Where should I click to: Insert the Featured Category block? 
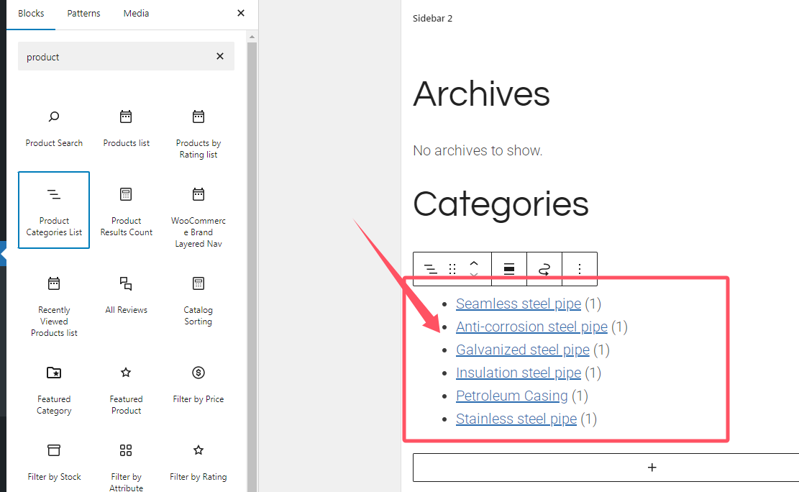54,390
